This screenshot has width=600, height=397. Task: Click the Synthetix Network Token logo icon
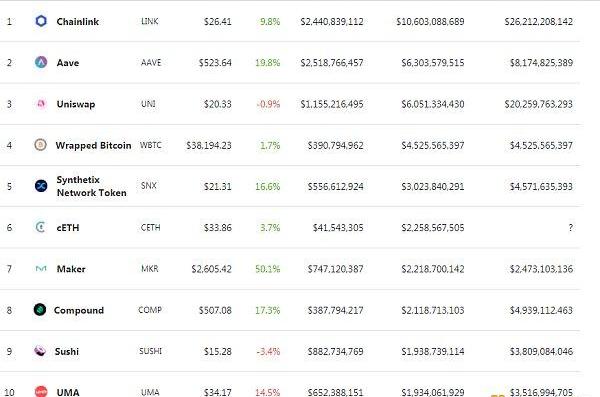click(x=41, y=186)
